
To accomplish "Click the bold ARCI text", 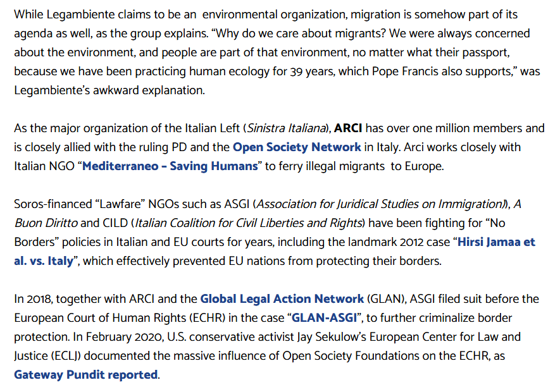I will (x=348, y=128).
